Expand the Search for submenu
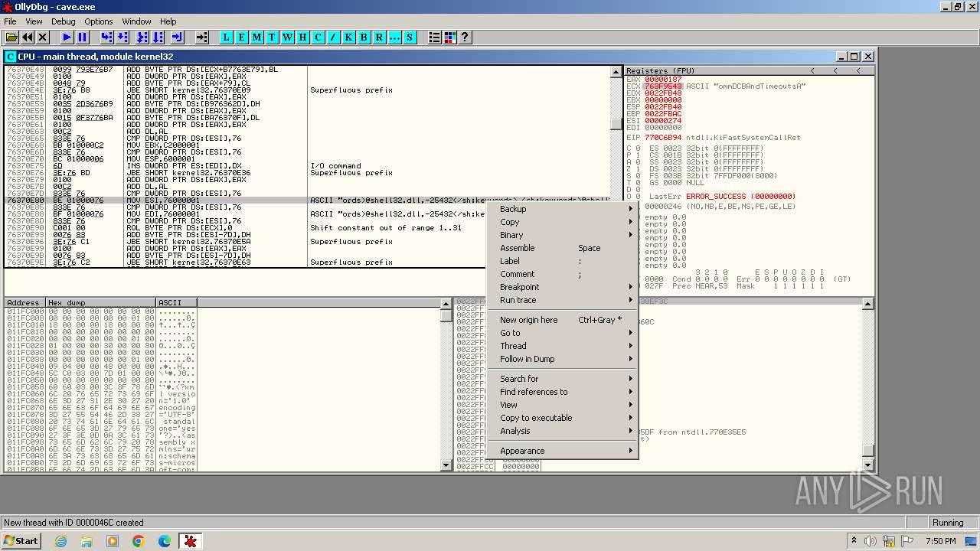The width and height of the screenshot is (980, 551). point(563,379)
